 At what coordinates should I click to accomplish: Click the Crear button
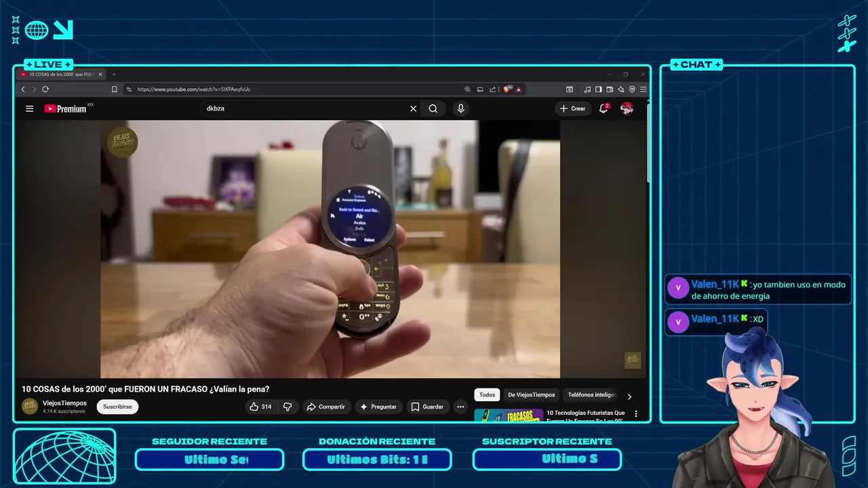point(573,108)
